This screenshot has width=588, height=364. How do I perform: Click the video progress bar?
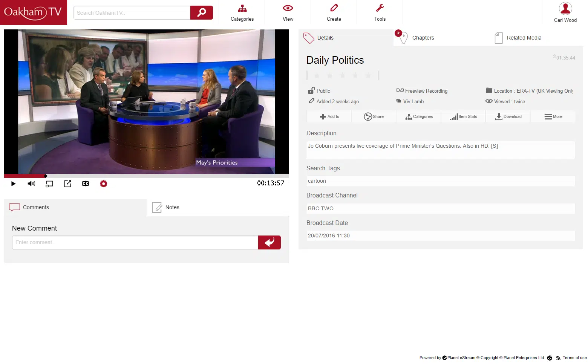[x=146, y=176]
